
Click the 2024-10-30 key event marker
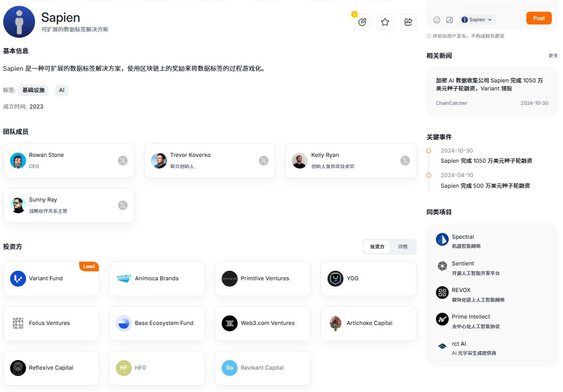click(428, 151)
